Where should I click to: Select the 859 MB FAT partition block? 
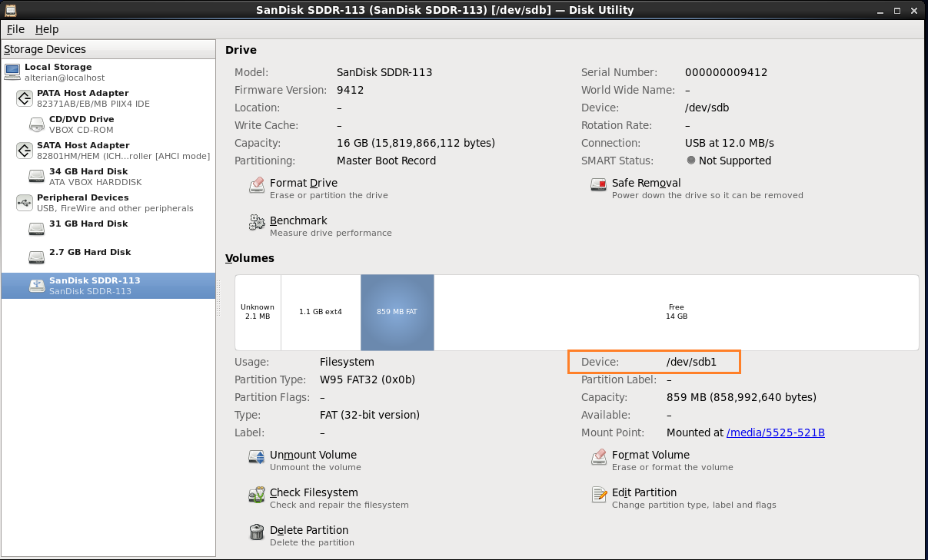click(397, 312)
